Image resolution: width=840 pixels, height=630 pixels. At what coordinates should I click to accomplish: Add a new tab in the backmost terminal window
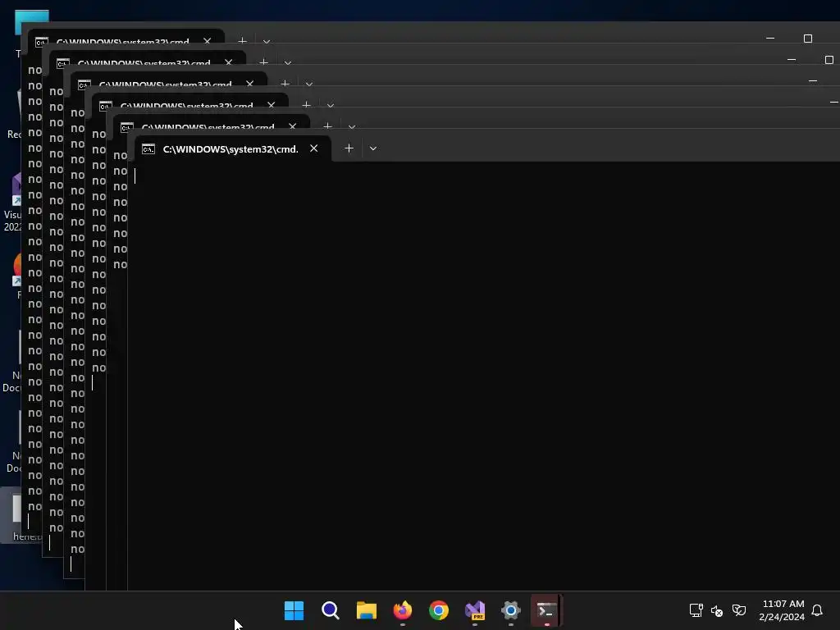coord(242,41)
